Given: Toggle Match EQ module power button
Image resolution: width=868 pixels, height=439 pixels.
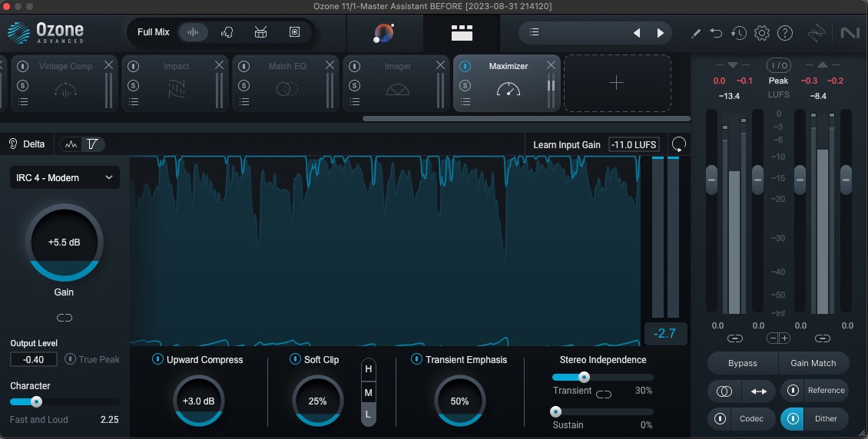Looking at the screenshot, I should click(x=244, y=66).
